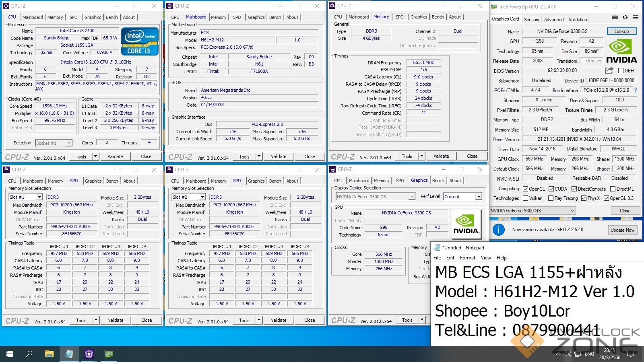Viewport: 644px width, 362px height.
Task: Toggle the Ray Tracing checkbox
Action: tap(551, 198)
